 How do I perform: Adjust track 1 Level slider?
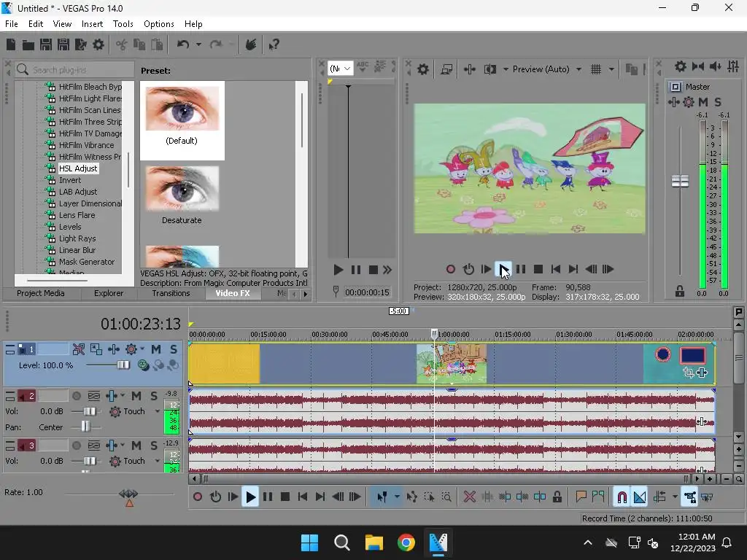tap(123, 365)
